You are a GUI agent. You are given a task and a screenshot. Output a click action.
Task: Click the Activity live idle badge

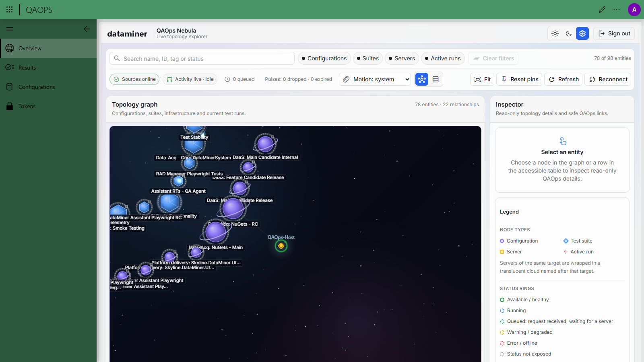(x=190, y=79)
